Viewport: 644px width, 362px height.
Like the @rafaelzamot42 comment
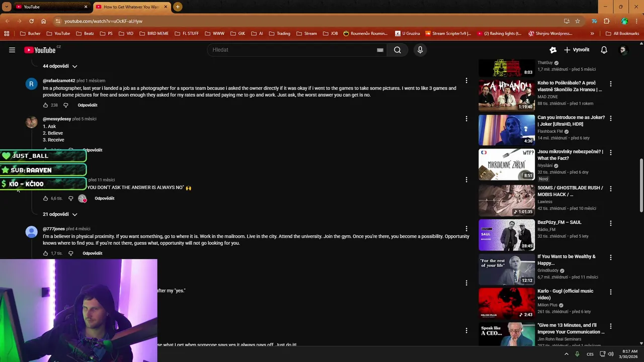pos(45,105)
